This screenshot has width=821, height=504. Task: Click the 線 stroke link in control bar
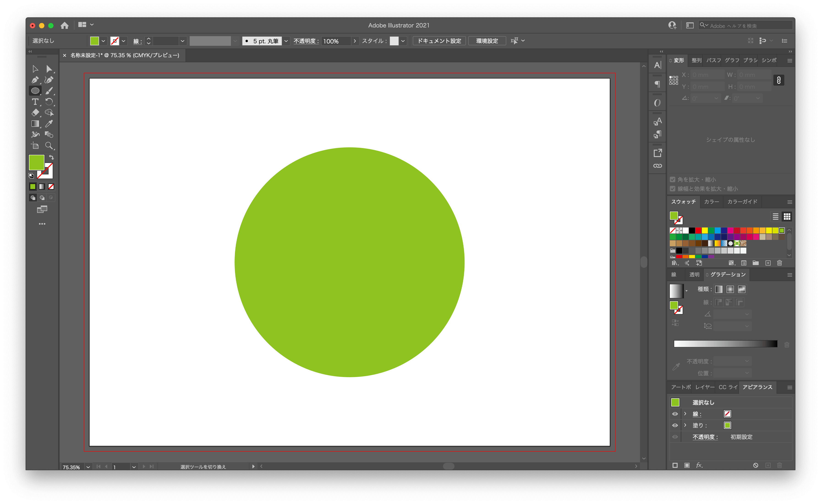pos(137,41)
